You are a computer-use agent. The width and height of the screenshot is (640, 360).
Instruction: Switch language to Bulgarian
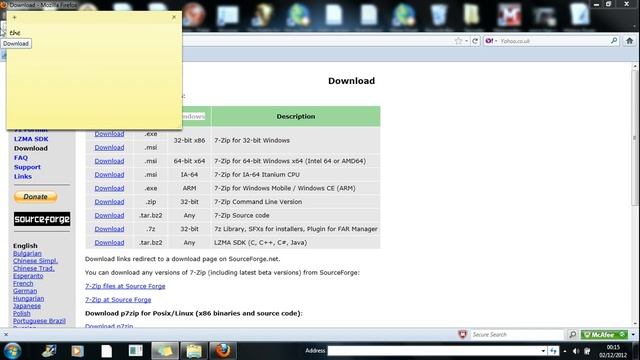pyautogui.click(x=27, y=253)
